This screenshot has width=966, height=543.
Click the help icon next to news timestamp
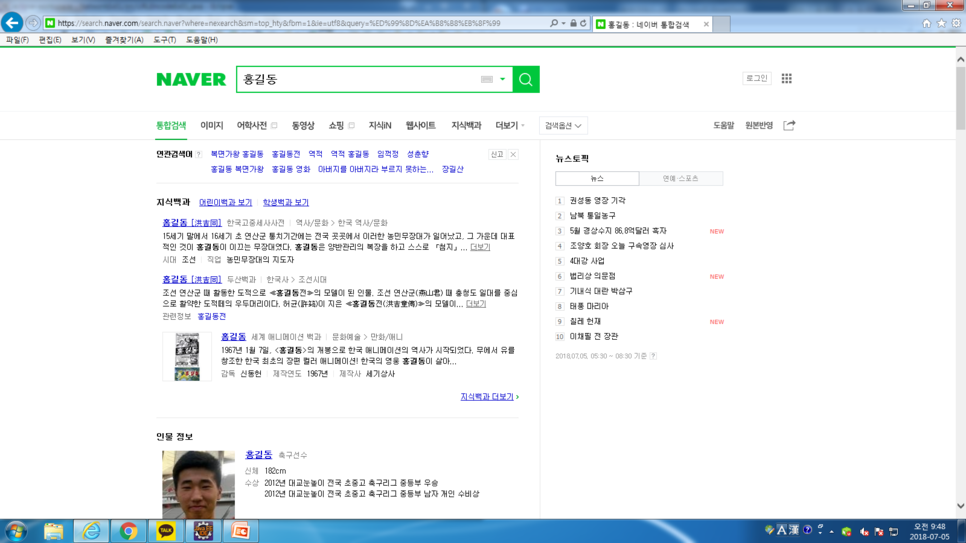[x=653, y=356]
